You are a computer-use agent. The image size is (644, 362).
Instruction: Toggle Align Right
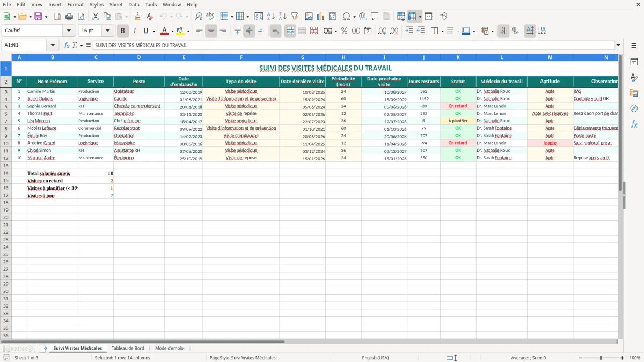[x=223, y=31]
